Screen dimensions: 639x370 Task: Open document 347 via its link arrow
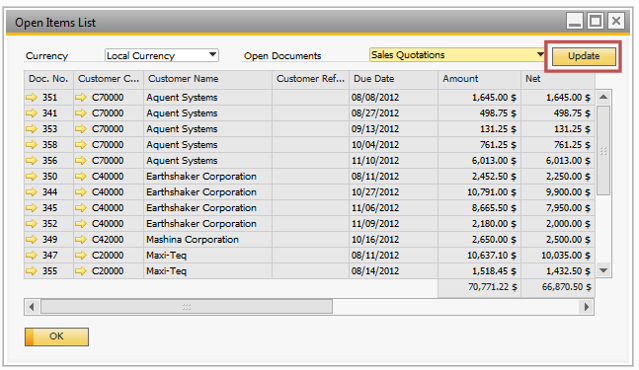[31, 255]
